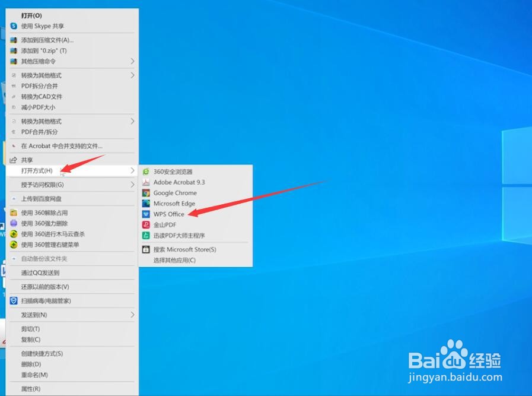Click the 360 icon beside 使用 360管理右键菜单
Viewport: 532px width, 396px height.
click(14, 245)
